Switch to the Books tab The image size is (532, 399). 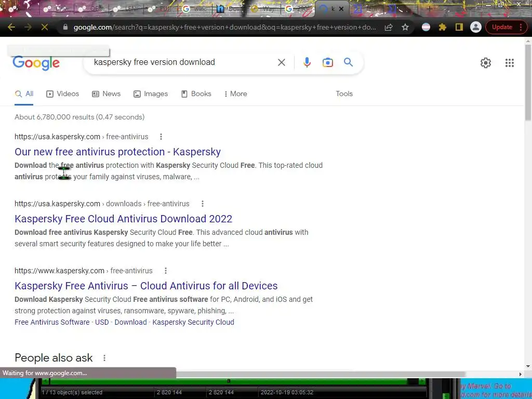point(196,94)
